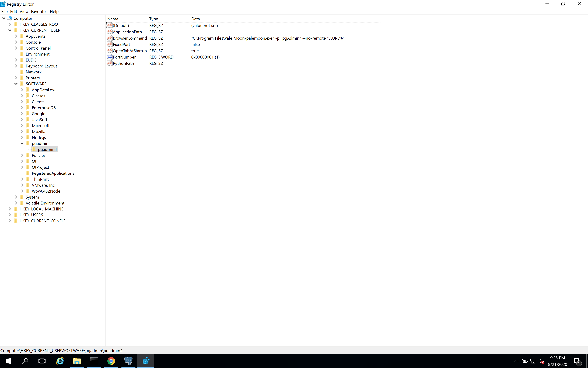Open the Edit menu

click(x=14, y=11)
